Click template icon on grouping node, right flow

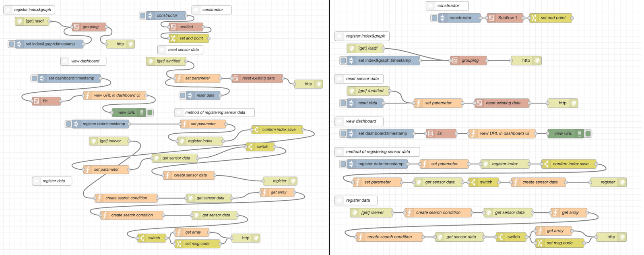[x=455, y=60]
